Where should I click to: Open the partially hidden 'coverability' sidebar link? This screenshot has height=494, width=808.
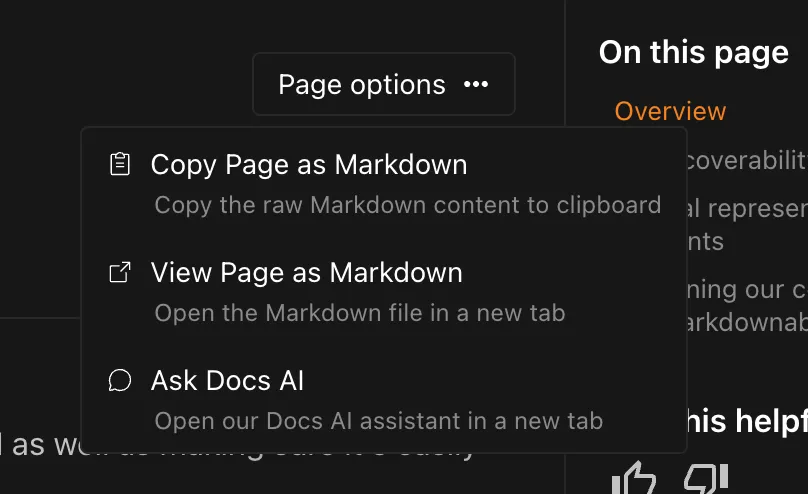pos(746,160)
